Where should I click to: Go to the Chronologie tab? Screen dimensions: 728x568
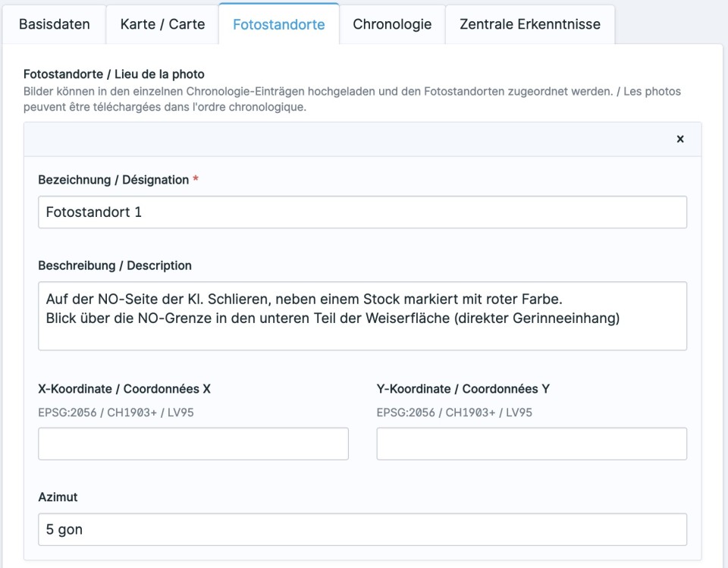coord(392,24)
